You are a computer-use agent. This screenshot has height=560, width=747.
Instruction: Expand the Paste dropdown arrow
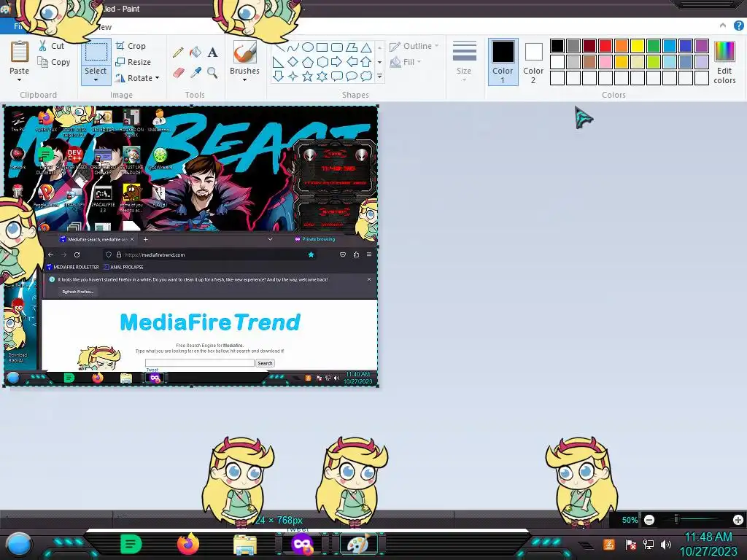tap(20, 80)
